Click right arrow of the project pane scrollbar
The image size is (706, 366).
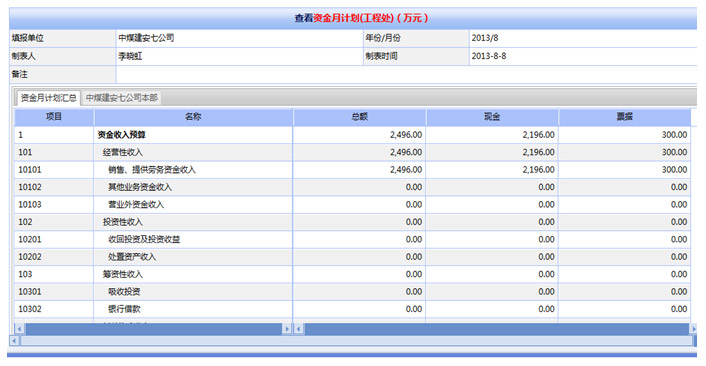[x=287, y=329]
